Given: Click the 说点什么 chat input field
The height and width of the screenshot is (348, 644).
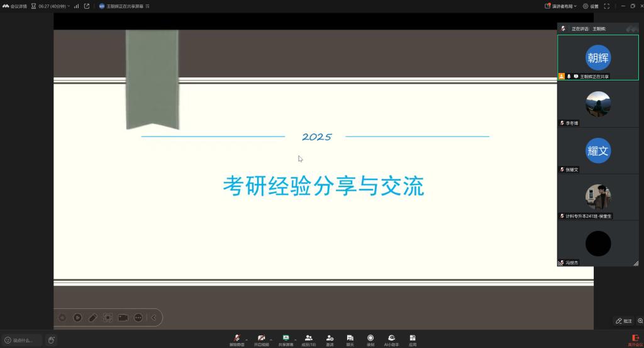Looking at the screenshot, I should [22, 340].
